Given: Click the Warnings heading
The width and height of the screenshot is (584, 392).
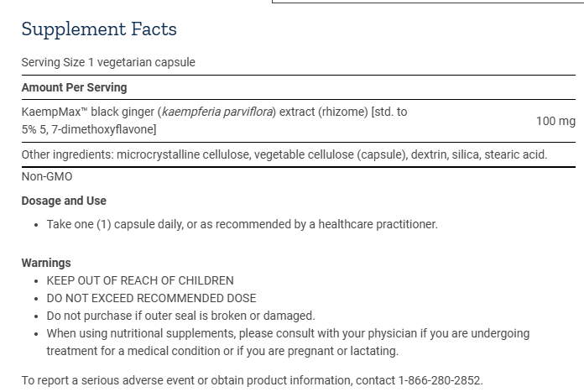Looking at the screenshot, I should [46, 263].
